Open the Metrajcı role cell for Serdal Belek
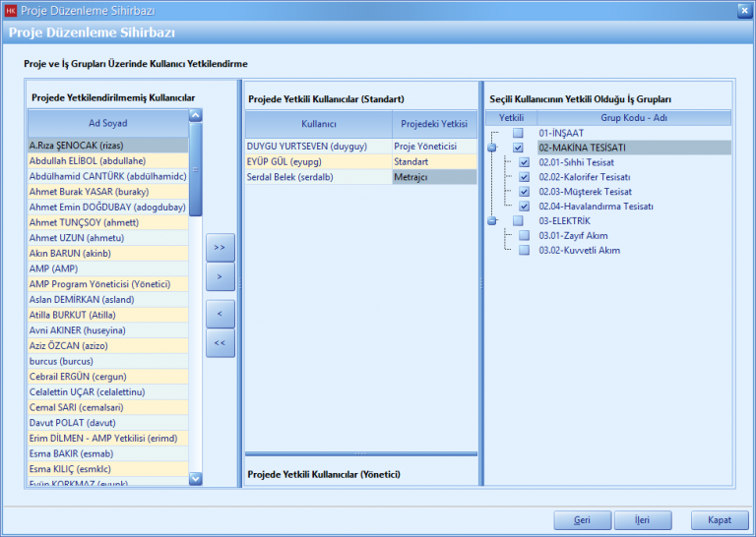This screenshot has height=537, width=756. tap(433, 177)
